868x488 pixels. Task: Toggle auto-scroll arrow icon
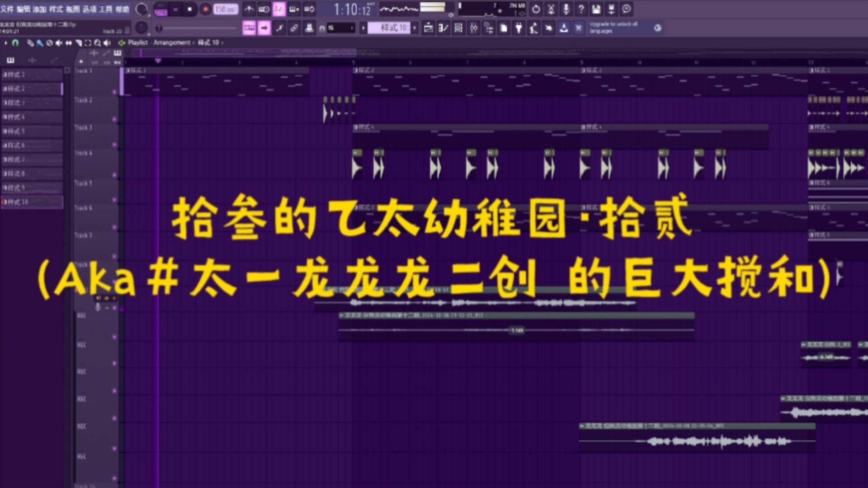pos(264,28)
